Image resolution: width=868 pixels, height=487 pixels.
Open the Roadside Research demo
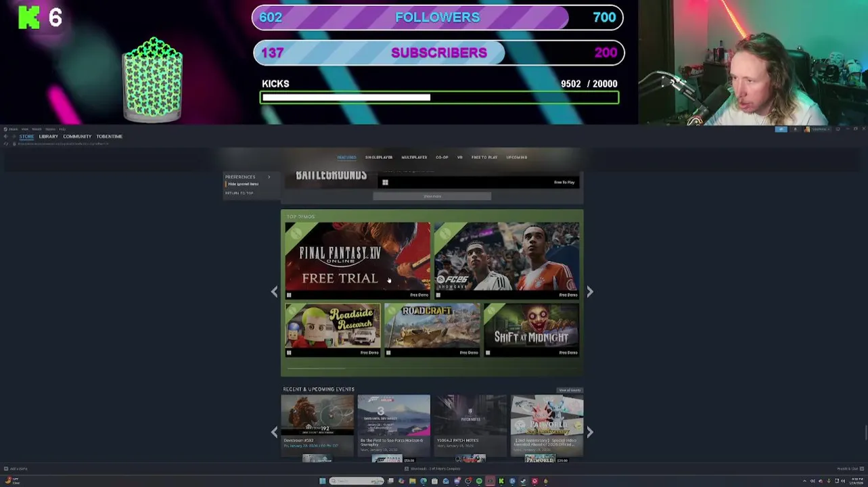[x=332, y=329]
